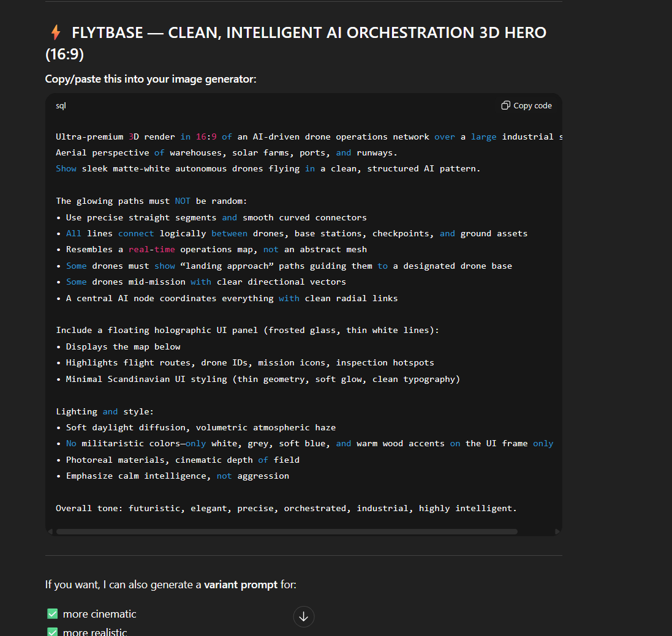Click the orange lightning bolt icon
This screenshot has height=636, width=672.
(56, 32)
